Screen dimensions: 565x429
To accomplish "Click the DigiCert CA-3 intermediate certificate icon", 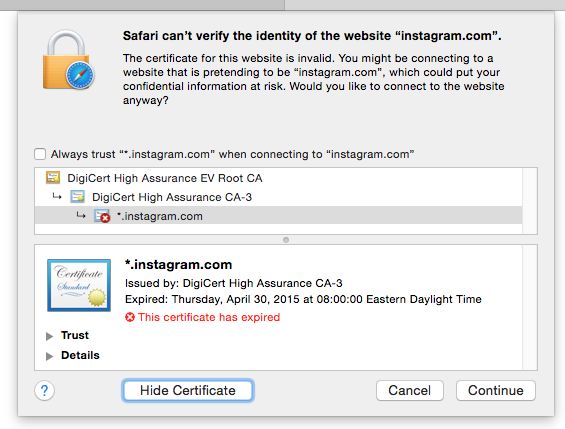I will pyautogui.click(x=77, y=197).
